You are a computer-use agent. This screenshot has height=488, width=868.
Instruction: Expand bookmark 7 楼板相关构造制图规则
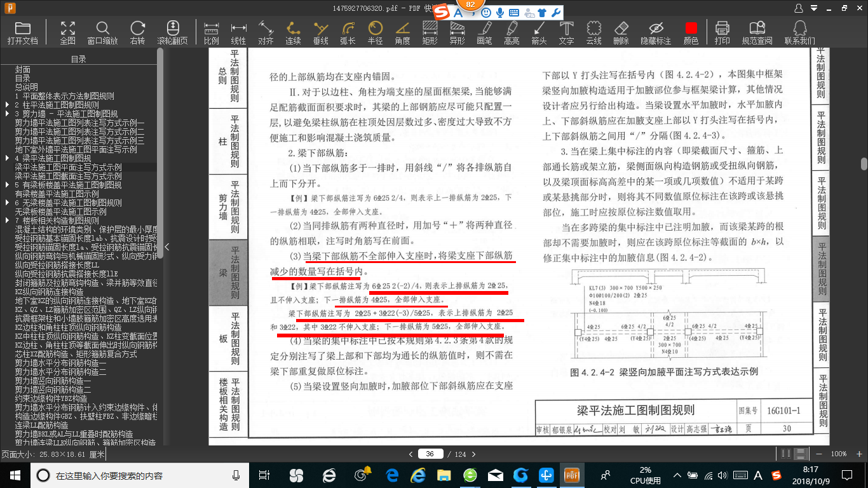coord(7,220)
